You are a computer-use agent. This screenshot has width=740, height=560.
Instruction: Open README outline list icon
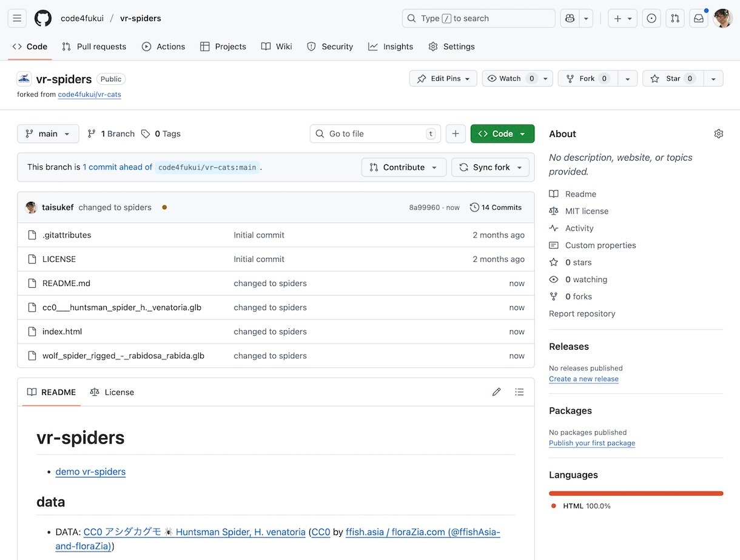coord(519,392)
